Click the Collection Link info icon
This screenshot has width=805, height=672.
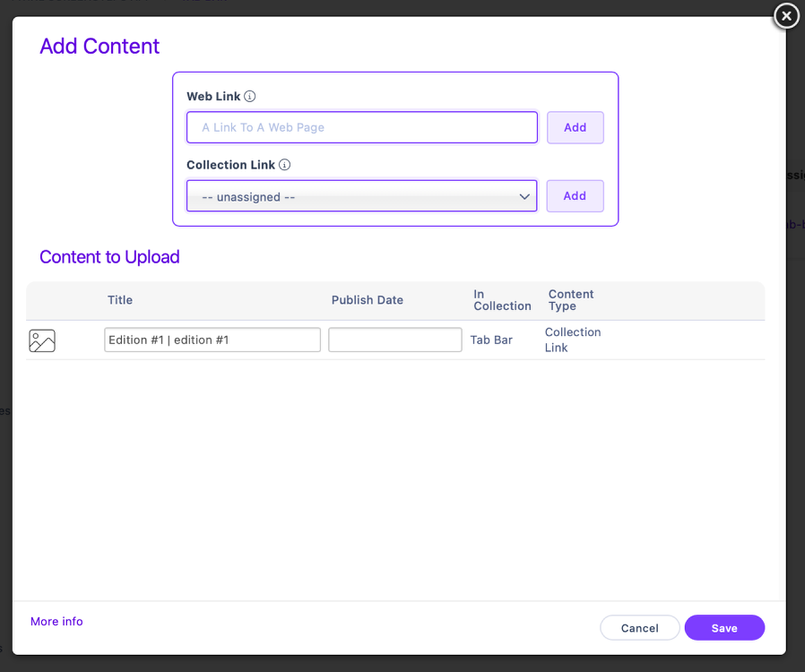click(284, 165)
